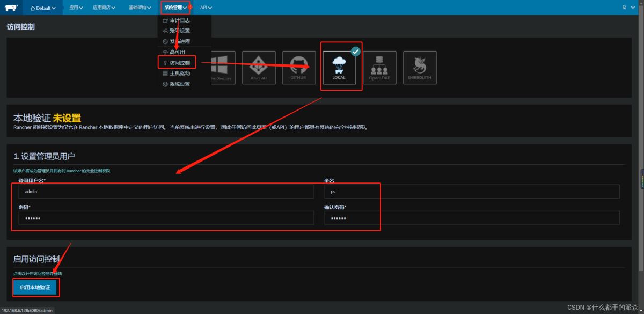Image resolution: width=644 pixels, height=314 pixels.
Task: Choose GitHub authentication
Action: (x=298, y=68)
